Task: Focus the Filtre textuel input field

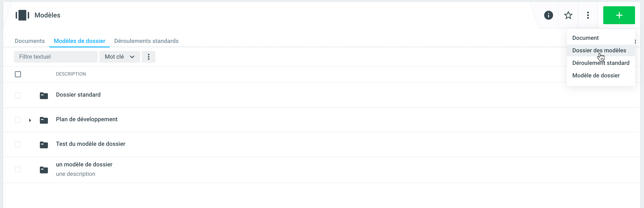Action: coord(56,57)
